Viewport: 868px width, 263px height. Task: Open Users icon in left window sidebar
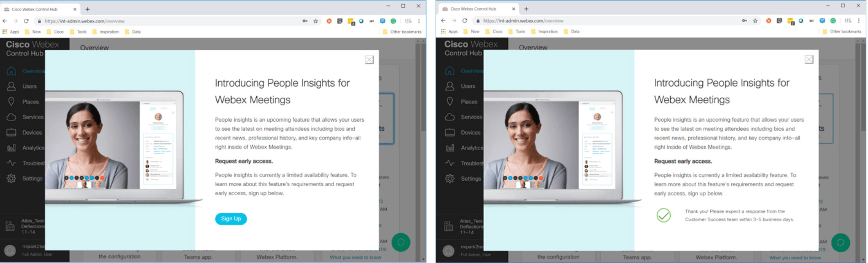coord(11,86)
